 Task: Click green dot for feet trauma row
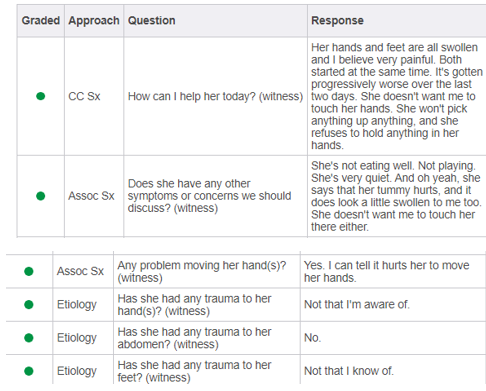click(x=29, y=371)
